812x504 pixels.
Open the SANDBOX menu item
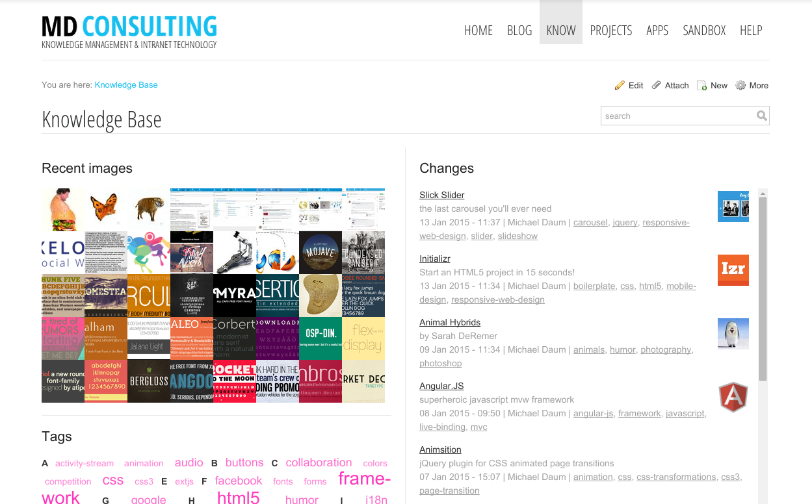tap(703, 31)
